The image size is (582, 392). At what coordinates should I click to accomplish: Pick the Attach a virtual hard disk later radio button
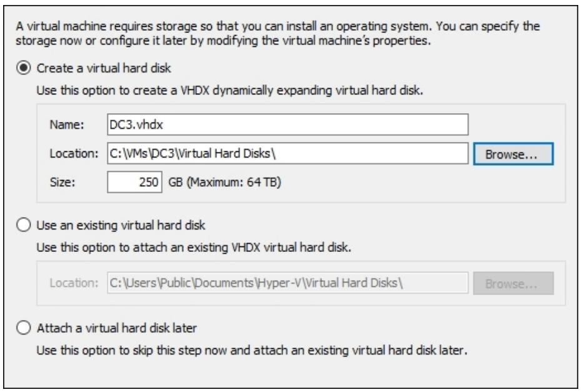coord(23,328)
